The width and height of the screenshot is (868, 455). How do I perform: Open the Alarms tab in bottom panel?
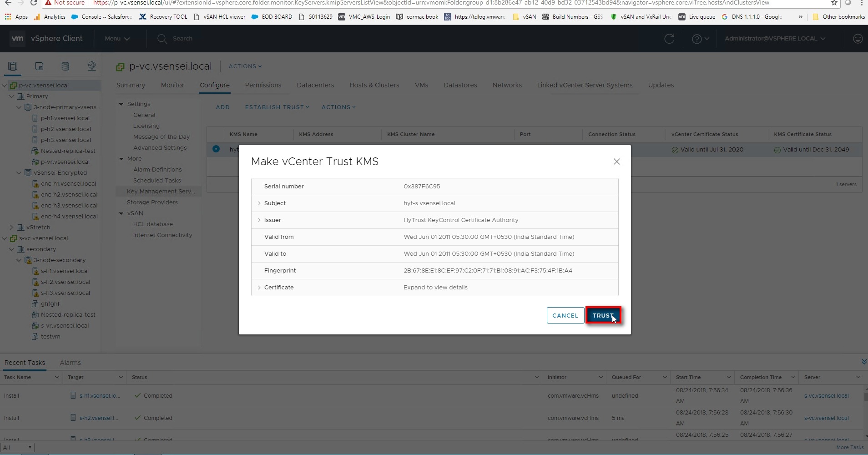pos(70,363)
